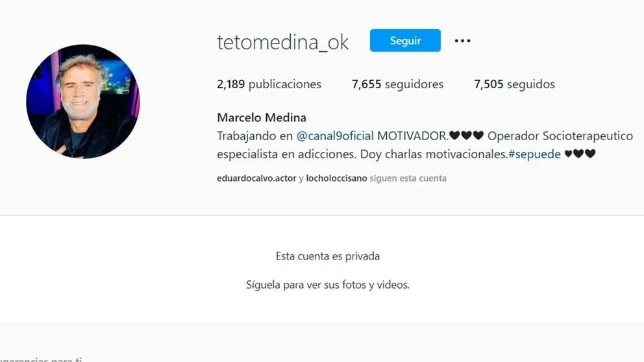The image size is (644, 362).
Task: Follow the @canal9oficial mention link
Action: coord(335,136)
